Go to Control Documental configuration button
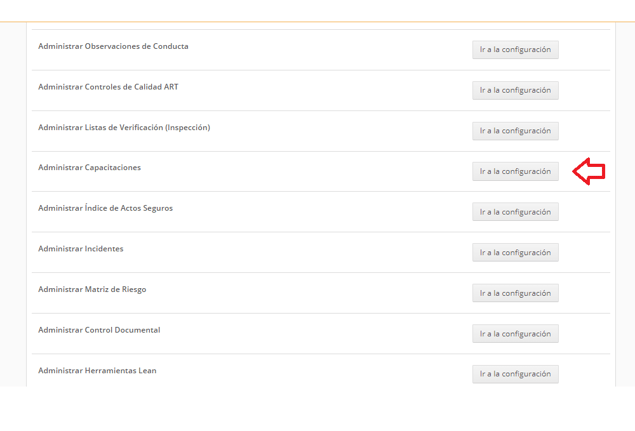Viewport: 635px width, 431px height. (x=515, y=333)
